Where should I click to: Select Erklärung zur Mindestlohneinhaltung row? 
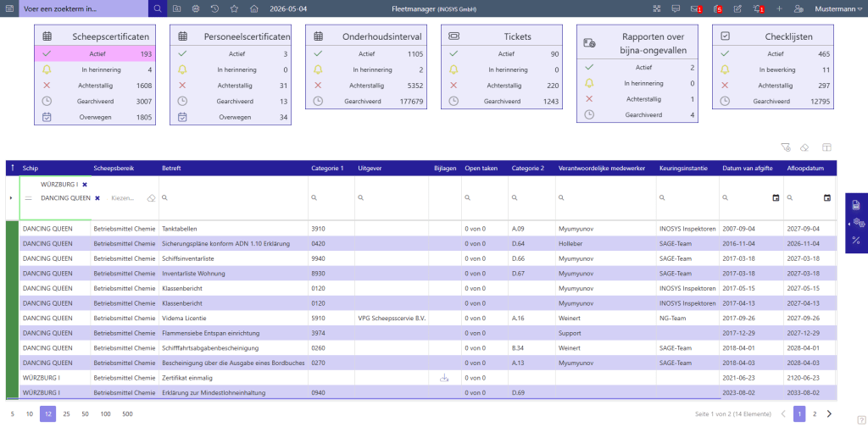click(427, 393)
